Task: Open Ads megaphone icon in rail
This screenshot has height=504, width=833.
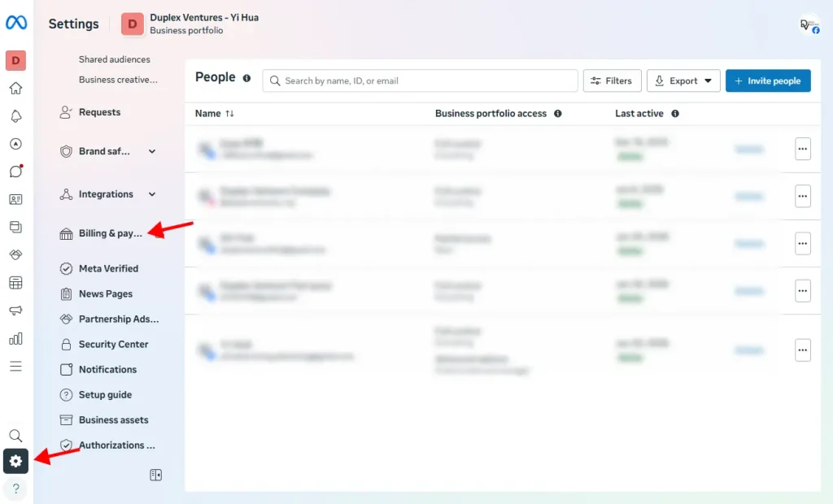Action: (15, 311)
